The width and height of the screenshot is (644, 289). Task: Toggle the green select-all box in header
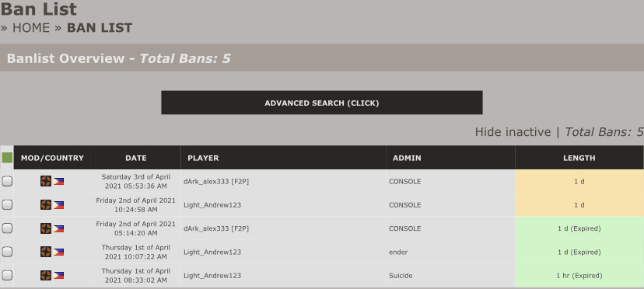7,158
